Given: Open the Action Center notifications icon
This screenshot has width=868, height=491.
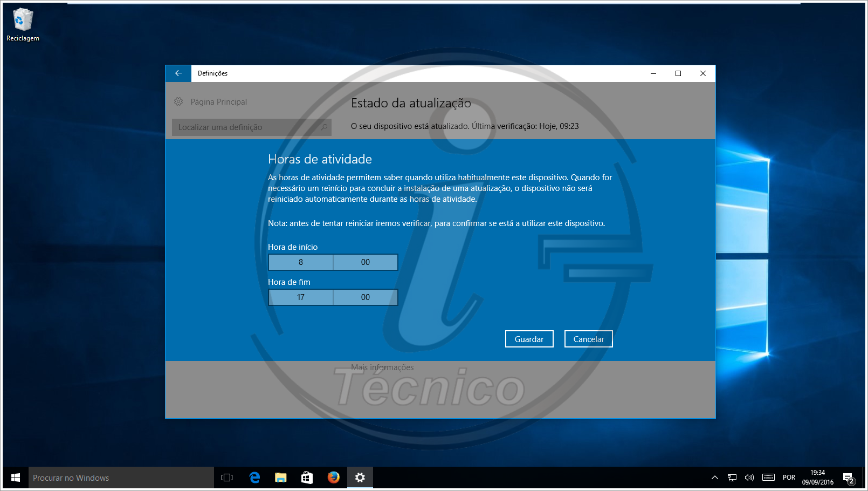Looking at the screenshot, I should (848, 478).
